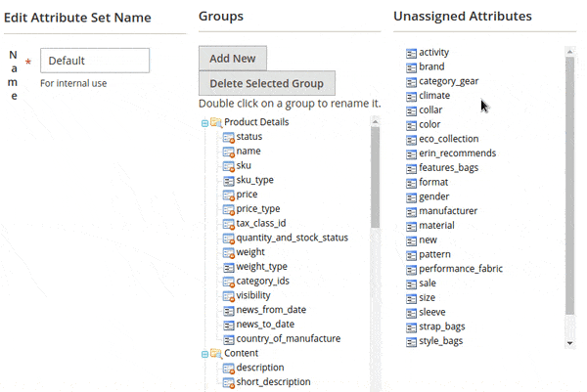The width and height of the screenshot is (587, 392).
Task: Click the Content group folder icon
Action: [216, 354]
